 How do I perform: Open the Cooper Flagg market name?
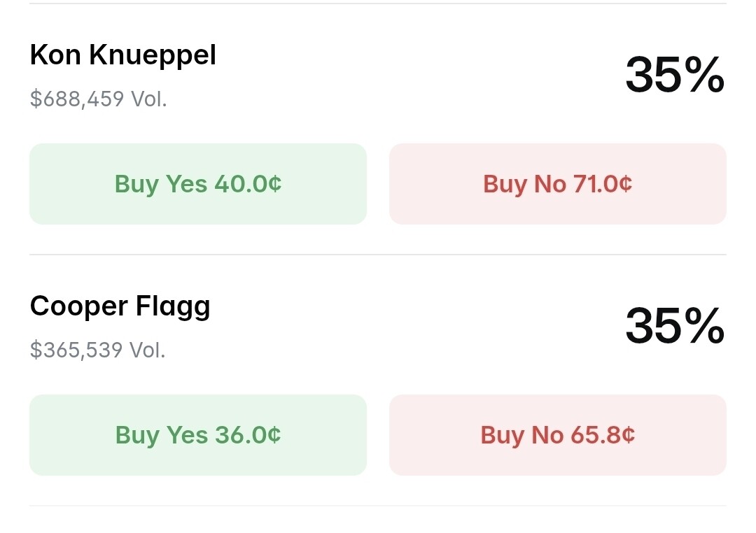click(x=120, y=306)
